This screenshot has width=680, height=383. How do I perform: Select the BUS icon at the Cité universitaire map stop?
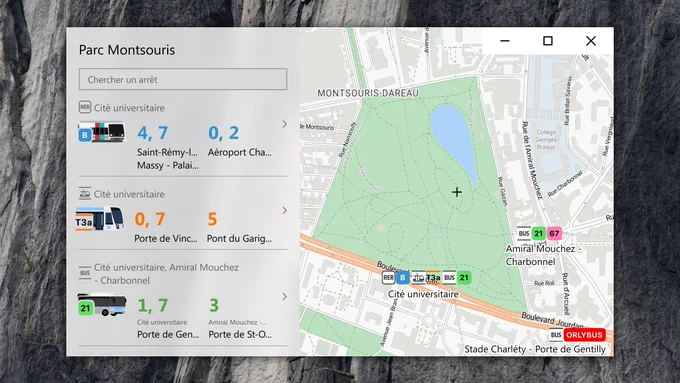[x=449, y=278]
